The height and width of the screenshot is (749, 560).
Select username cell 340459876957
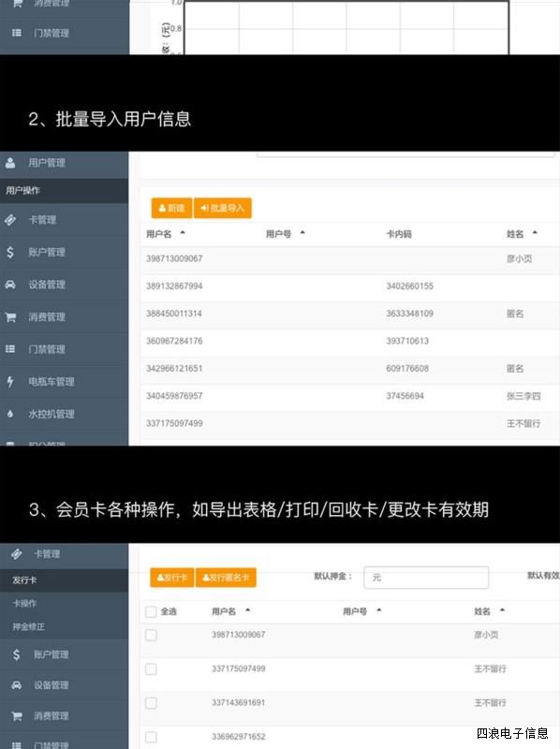tap(174, 396)
